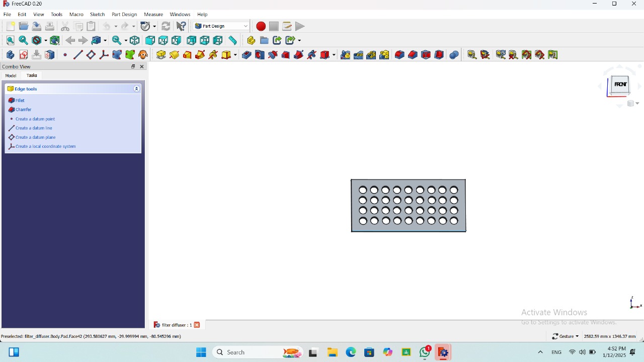Click the Windows taskbar search box
Viewport: 644px width, 362px height.
point(259,352)
